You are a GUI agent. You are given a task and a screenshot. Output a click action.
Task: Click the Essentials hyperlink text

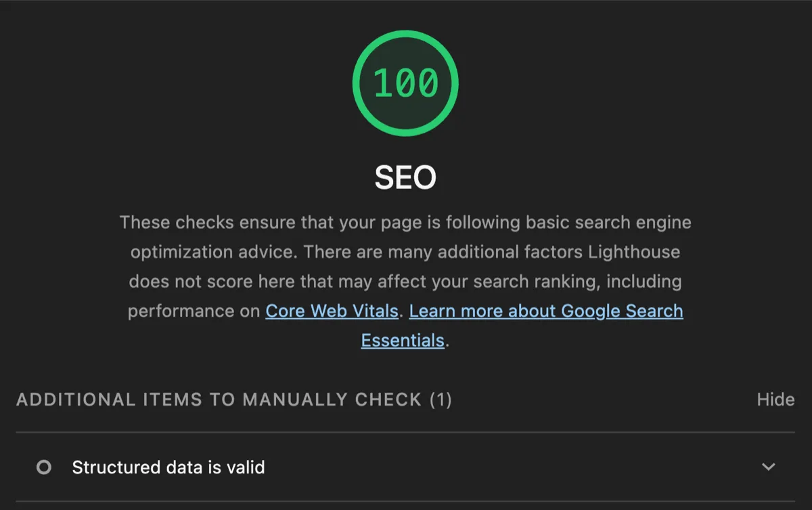click(x=403, y=340)
